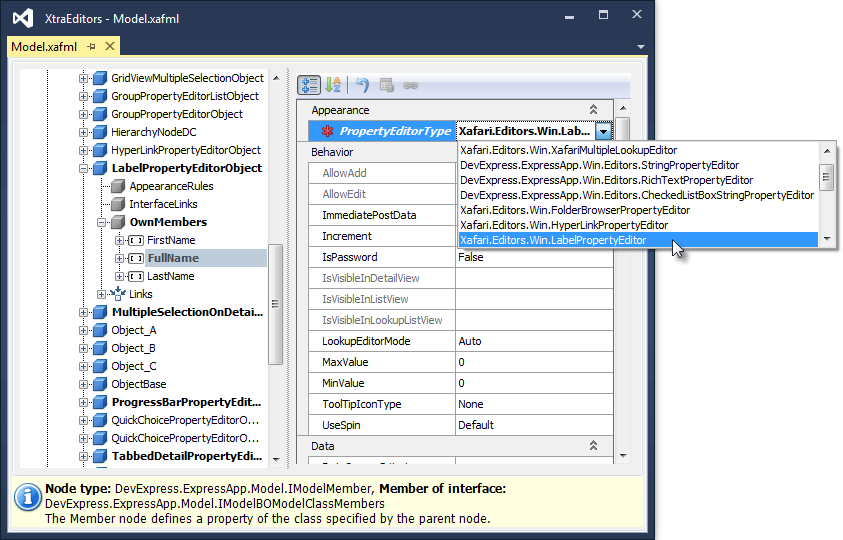Close the Model.xafml tab
The image size is (843, 540).
(x=110, y=46)
